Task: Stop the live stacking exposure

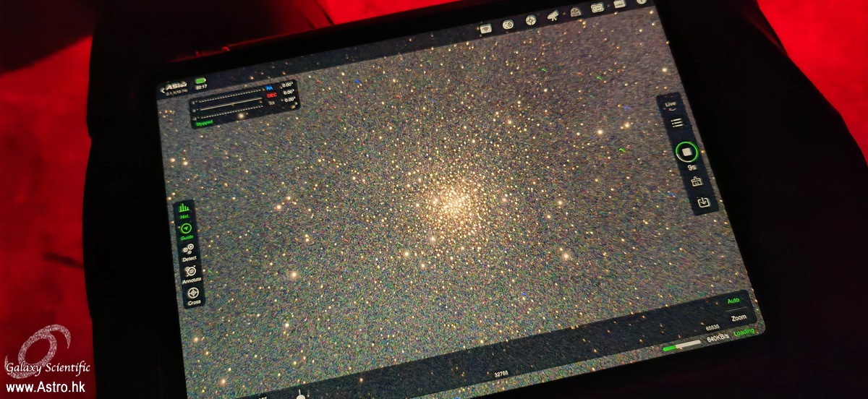Action: coord(686,153)
